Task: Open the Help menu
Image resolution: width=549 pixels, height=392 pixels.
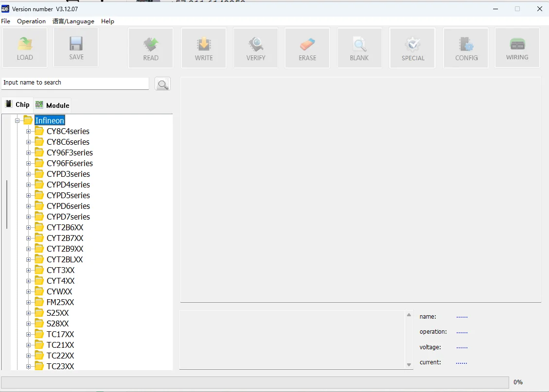Action: pos(107,21)
